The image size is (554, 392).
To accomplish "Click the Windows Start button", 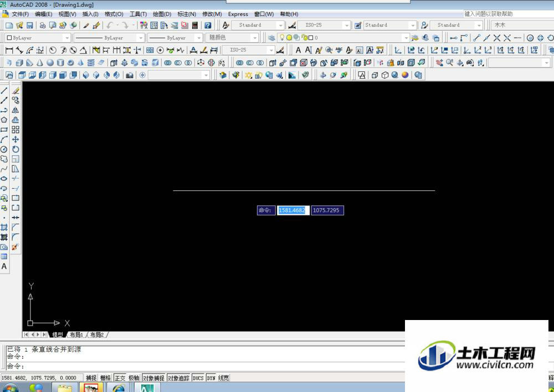I will pyautogui.click(x=10, y=388).
